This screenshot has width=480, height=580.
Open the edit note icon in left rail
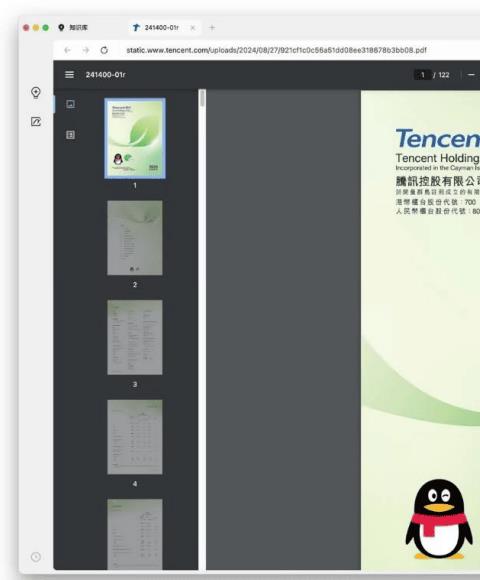pyautogui.click(x=36, y=122)
